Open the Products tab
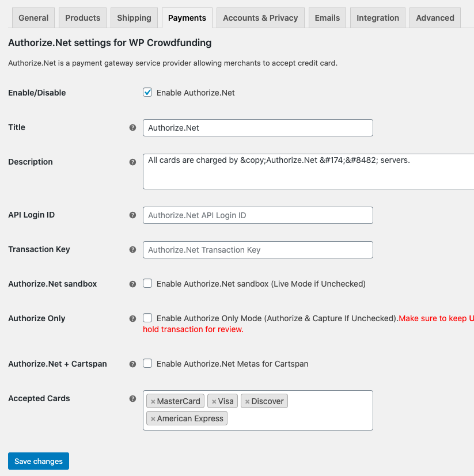Viewport: 474px width, 476px height. point(82,18)
